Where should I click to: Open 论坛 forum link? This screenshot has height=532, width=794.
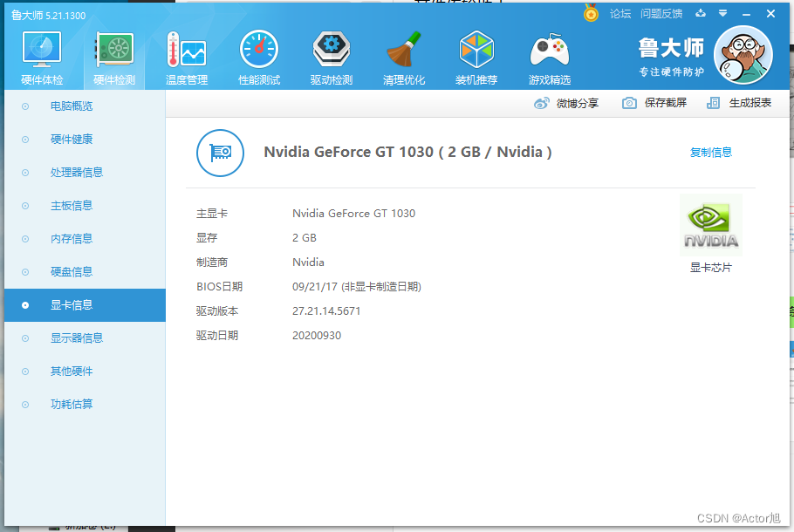620,14
